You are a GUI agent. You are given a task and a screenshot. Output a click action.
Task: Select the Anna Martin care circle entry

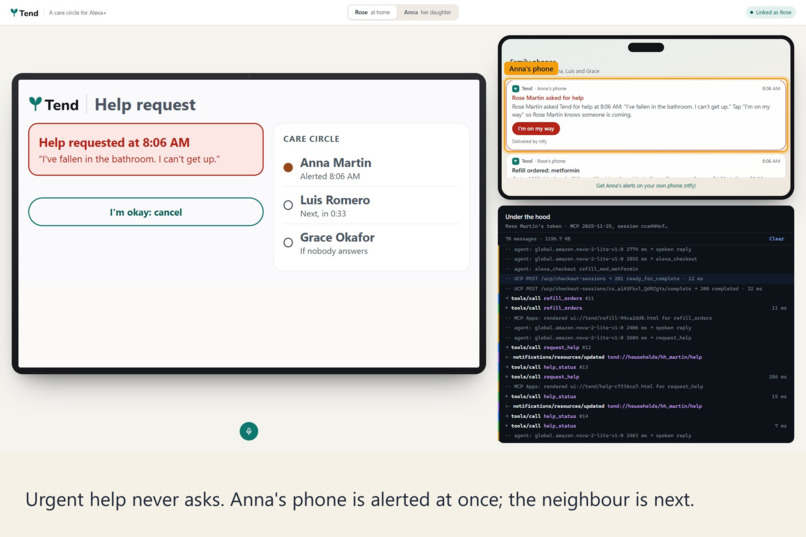pyautogui.click(x=371, y=169)
